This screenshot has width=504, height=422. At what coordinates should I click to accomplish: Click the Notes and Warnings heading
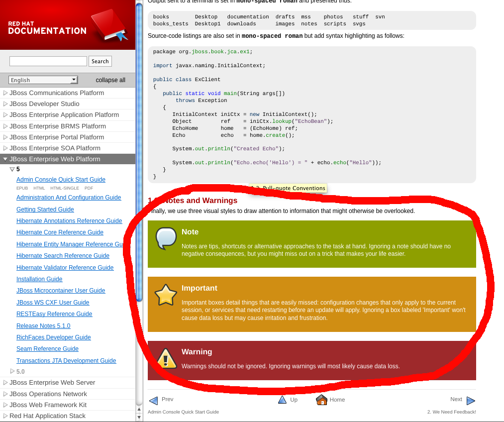[x=193, y=200]
